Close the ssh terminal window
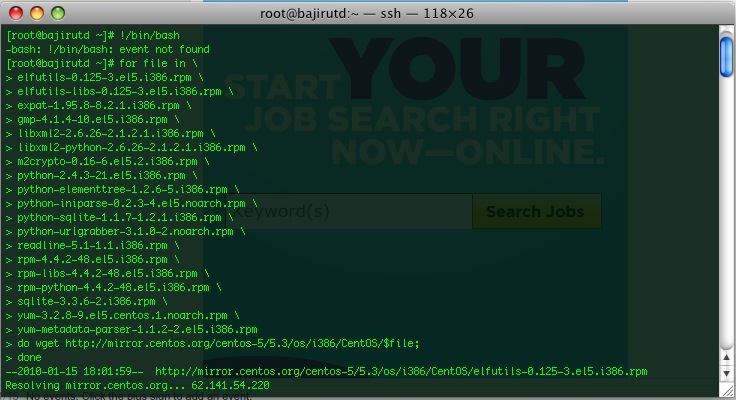The height and width of the screenshot is (400, 736). click(16, 13)
